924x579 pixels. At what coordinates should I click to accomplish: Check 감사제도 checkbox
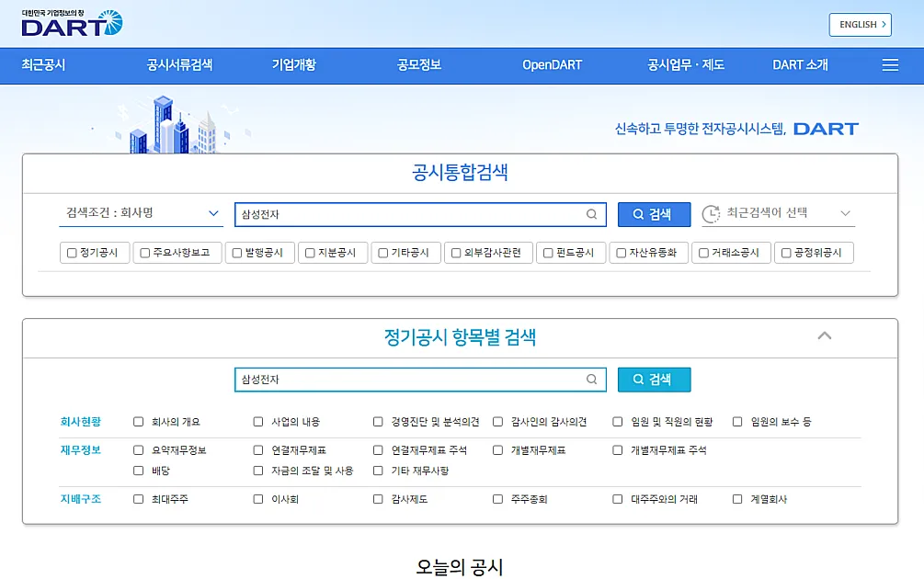[x=378, y=499]
